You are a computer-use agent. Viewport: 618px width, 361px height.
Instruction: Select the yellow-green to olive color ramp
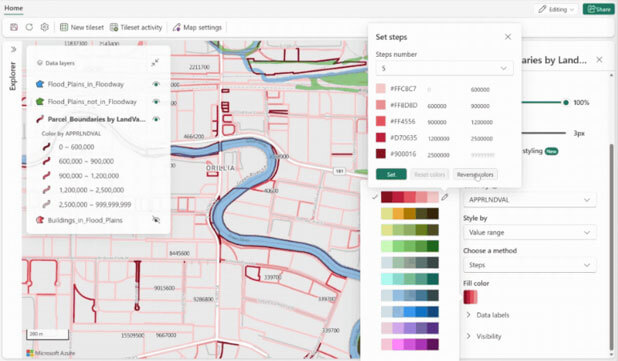click(410, 230)
